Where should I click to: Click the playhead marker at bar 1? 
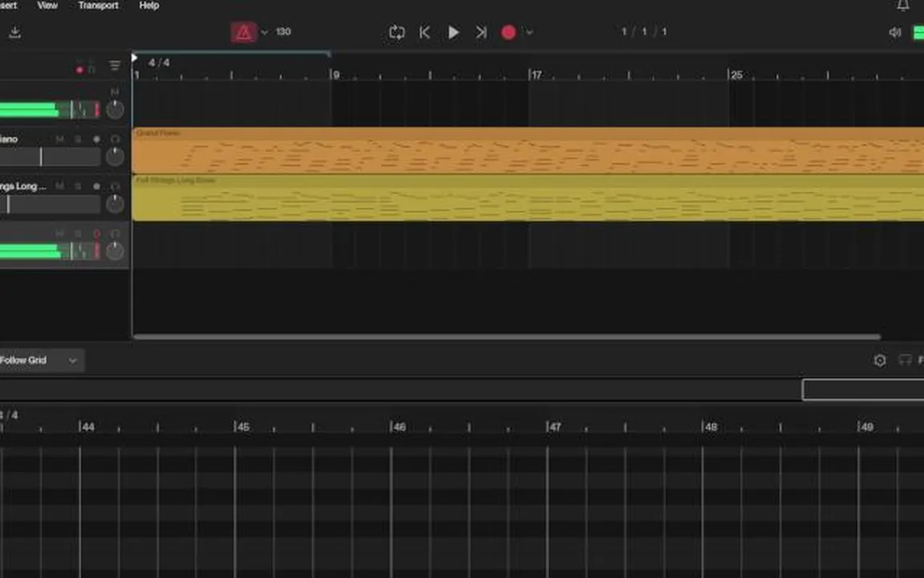coord(135,58)
